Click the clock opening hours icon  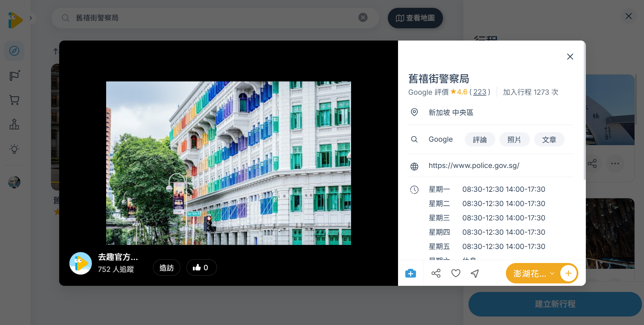(x=414, y=190)
